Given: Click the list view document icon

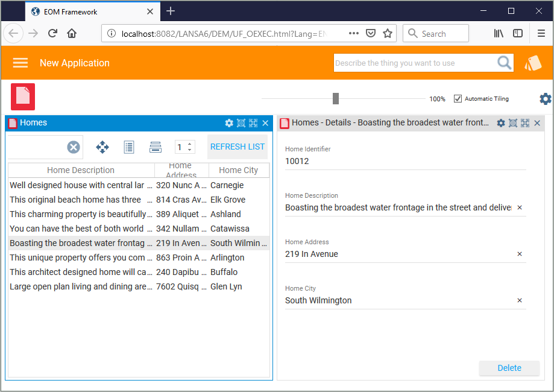Looking at the screenshot, I should coord(128,147).
